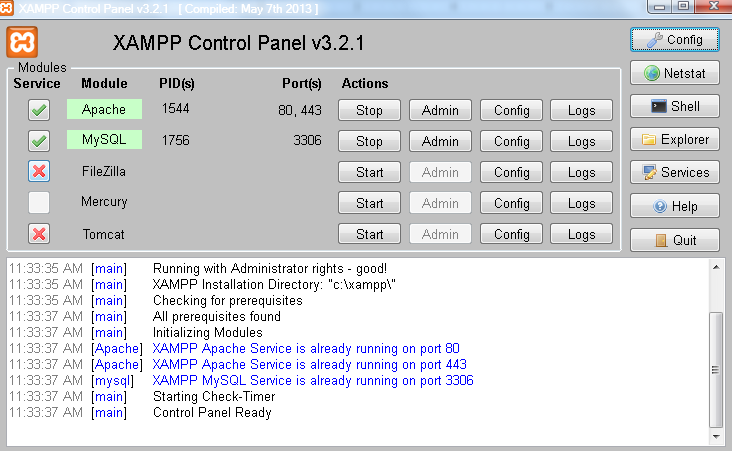Click the log scrollbar up arrow
Viewport: 732px width, 451px height.
[x=716, y=267]
